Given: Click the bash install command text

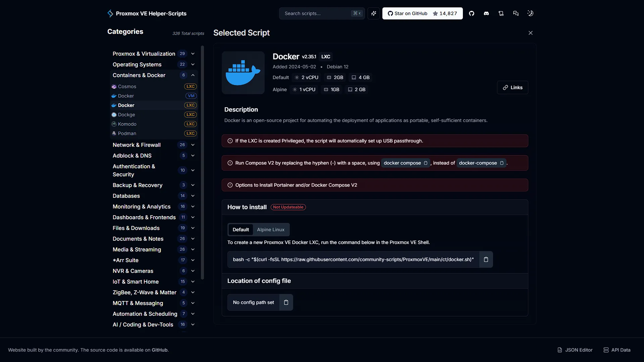Looking at the screenshot, I should tap(353, 259).
